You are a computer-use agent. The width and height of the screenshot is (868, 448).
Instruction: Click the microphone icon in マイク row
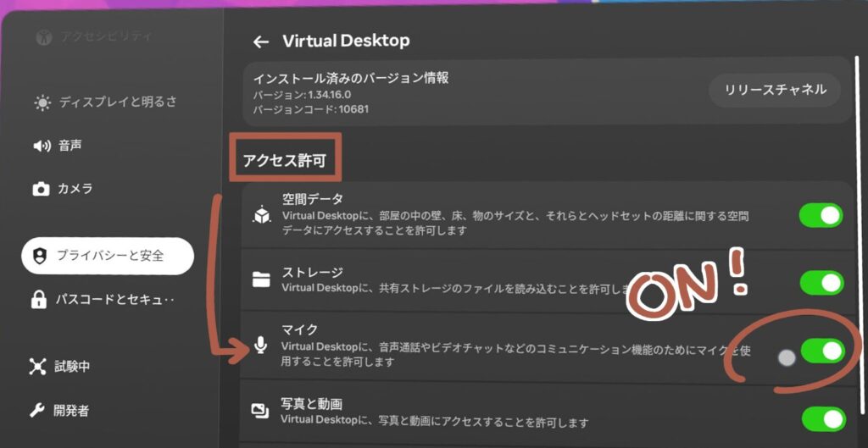[261, 346]
